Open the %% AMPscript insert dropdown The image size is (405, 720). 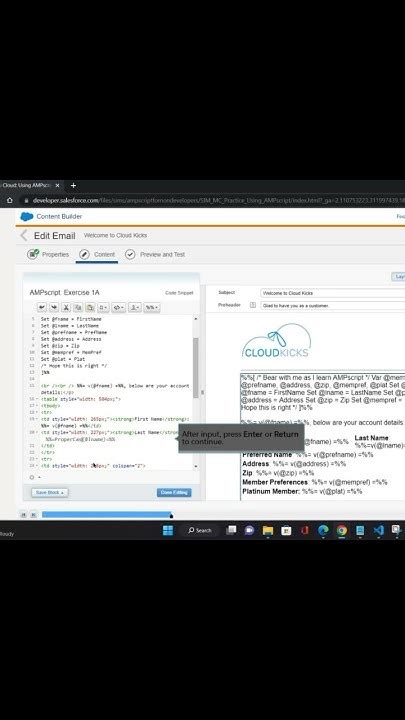(152, 308)
